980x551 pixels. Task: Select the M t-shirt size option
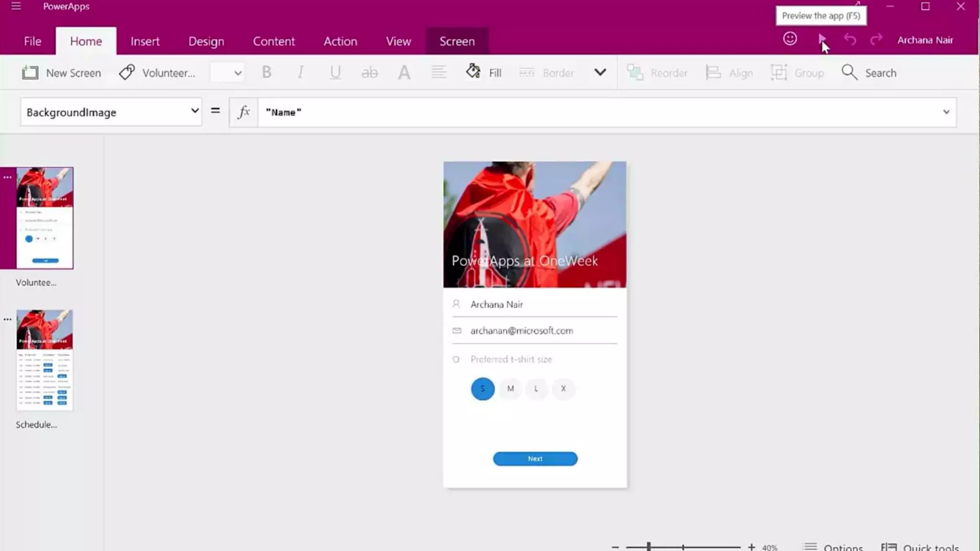point(511,389)
